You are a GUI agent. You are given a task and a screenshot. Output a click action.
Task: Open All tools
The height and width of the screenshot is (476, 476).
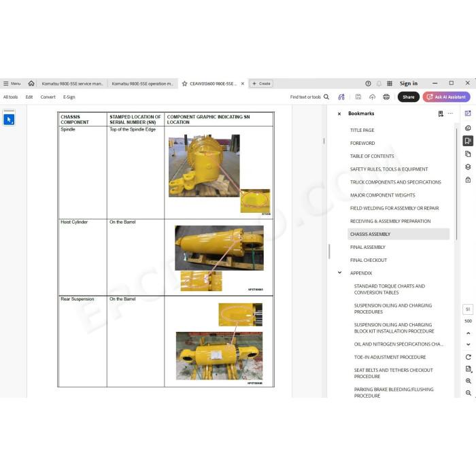11,97
